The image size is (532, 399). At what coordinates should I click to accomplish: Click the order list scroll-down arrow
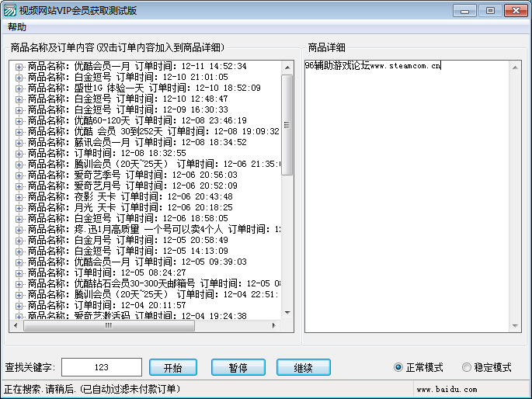pyautogui.click(x=287, y=313)
